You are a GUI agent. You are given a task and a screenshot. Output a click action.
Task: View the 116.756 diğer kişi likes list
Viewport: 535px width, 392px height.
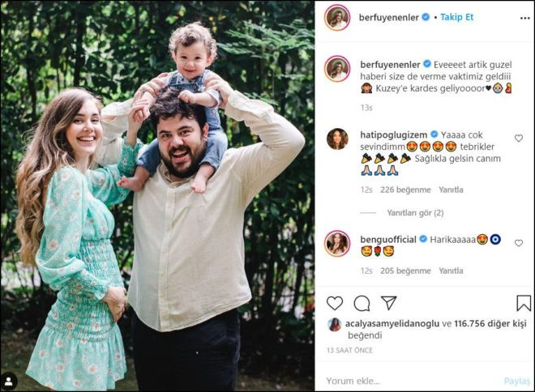(x=490, y=323)
